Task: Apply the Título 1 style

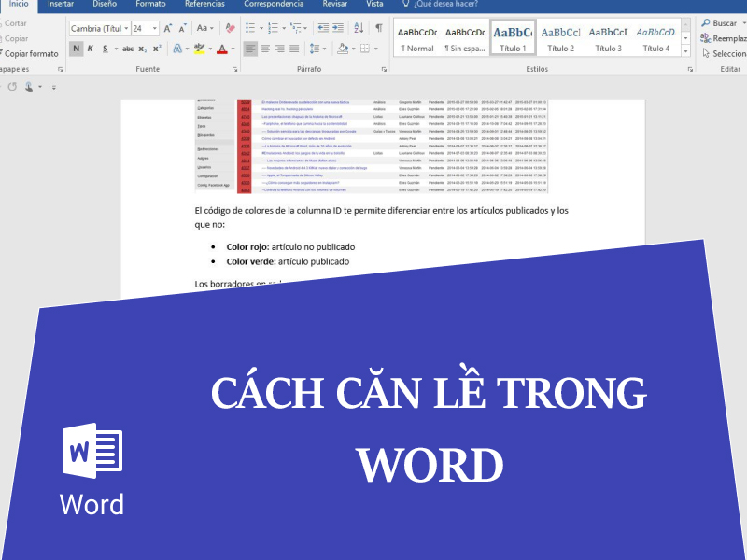Action: (x=513, y=38)
